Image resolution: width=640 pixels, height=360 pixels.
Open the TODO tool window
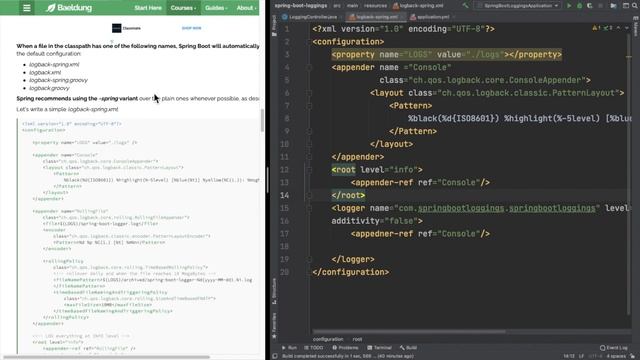[313, 348]
